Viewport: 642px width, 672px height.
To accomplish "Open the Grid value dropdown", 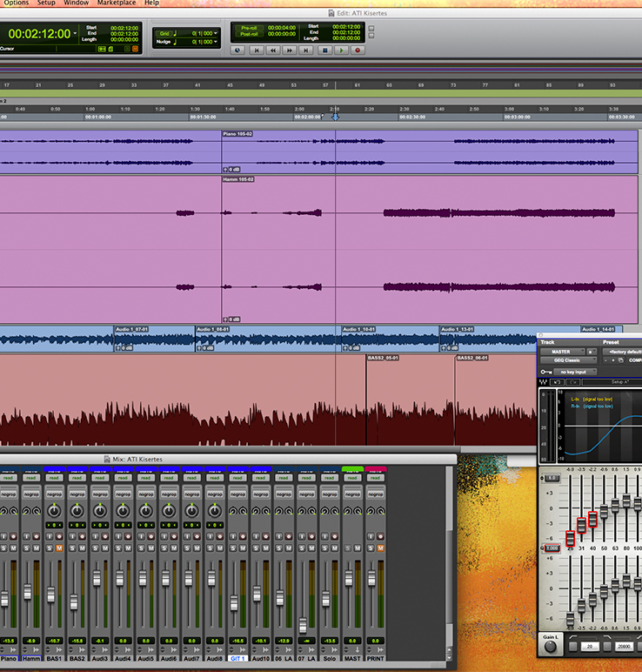I will point(215,33).
